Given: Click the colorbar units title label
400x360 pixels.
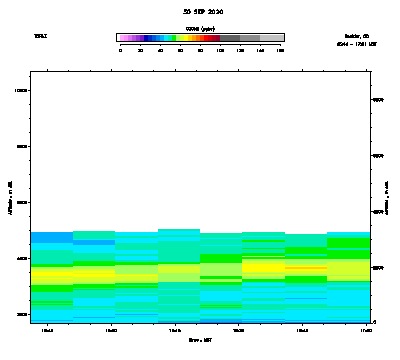Looking at the screenshot, I should coord(200,29).
